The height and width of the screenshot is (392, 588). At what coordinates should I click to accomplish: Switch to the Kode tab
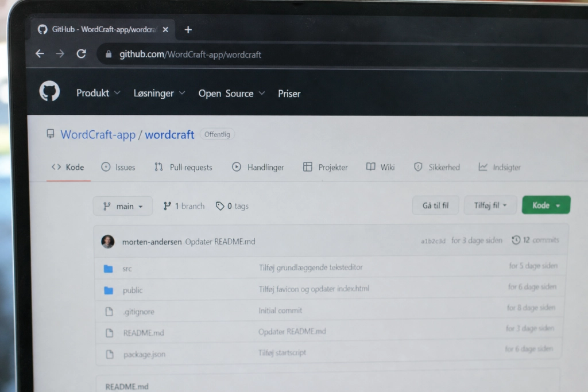click(x=68, y=167)
